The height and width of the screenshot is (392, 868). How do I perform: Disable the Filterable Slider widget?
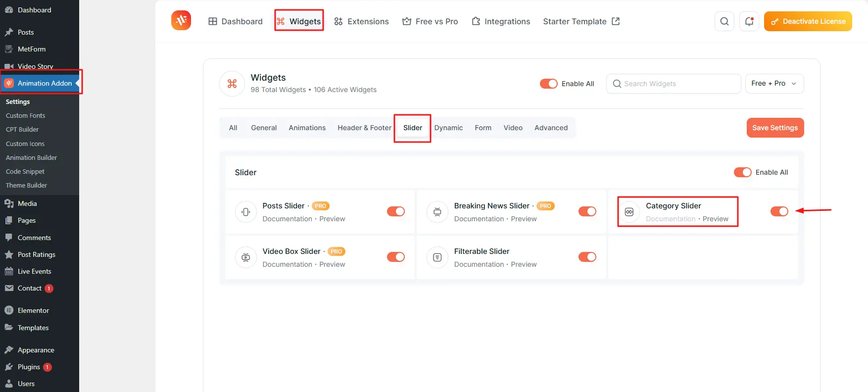point(587,257)
